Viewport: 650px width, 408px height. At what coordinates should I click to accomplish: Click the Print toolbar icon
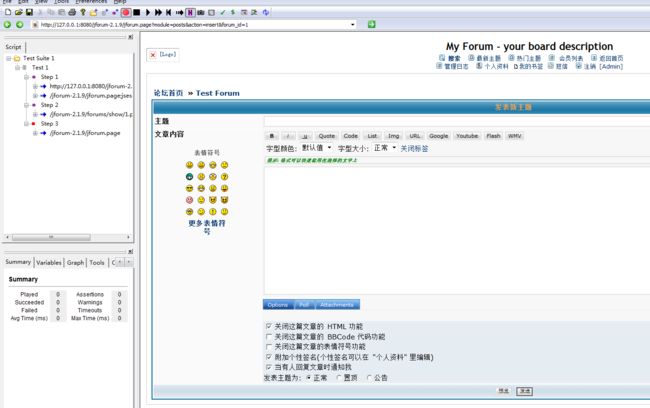click(72, 12)
